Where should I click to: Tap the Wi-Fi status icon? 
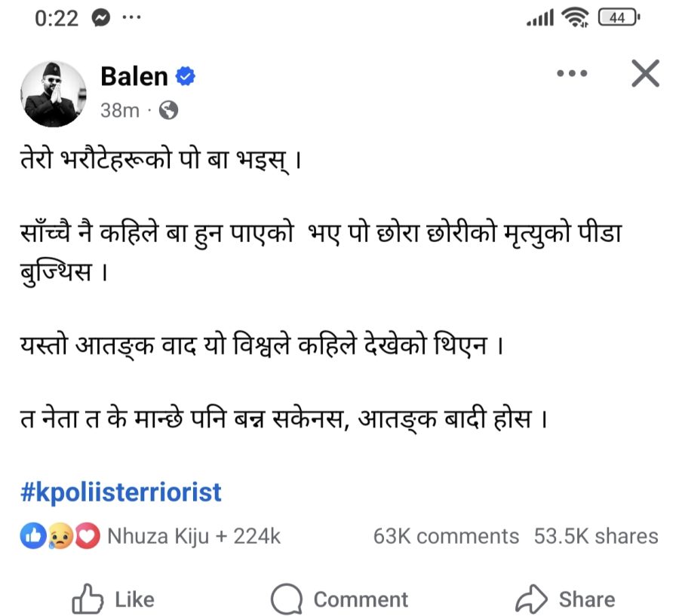(576, 18)
